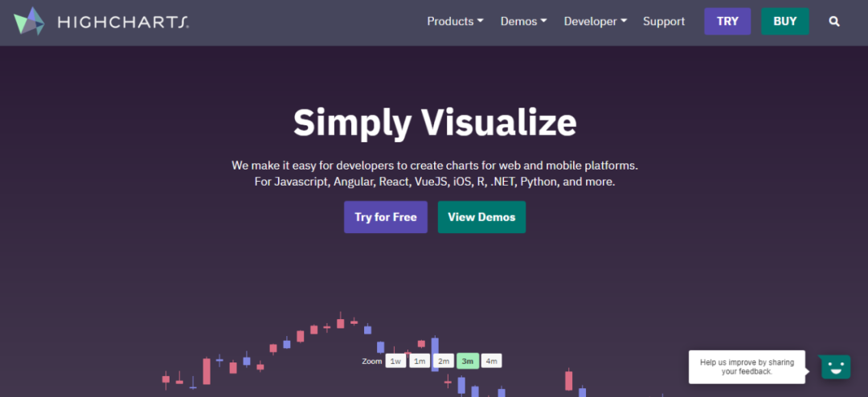Click the HIGHCHARTS wordmark text
The height and width of the screenshot is (397, 868).
coord(123,23)
